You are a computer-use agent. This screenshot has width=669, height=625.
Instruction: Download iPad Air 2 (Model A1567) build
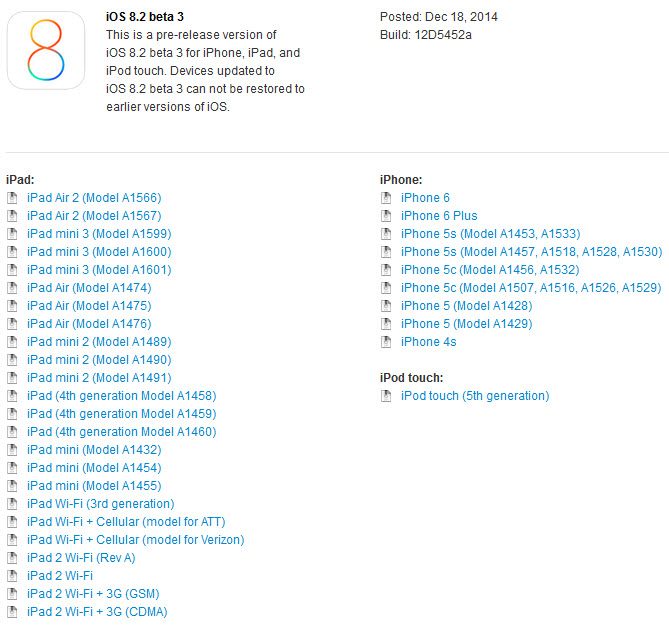coord(94,216)
